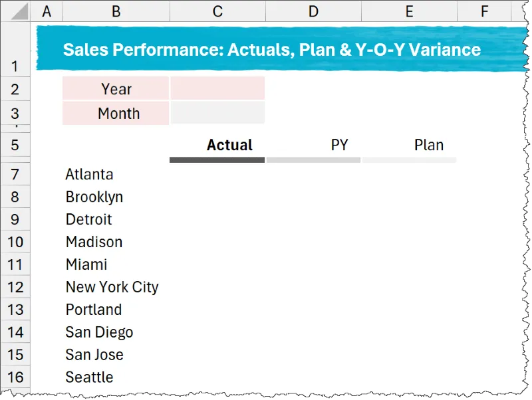
Task: Click column header C
Action: point(217,11)
